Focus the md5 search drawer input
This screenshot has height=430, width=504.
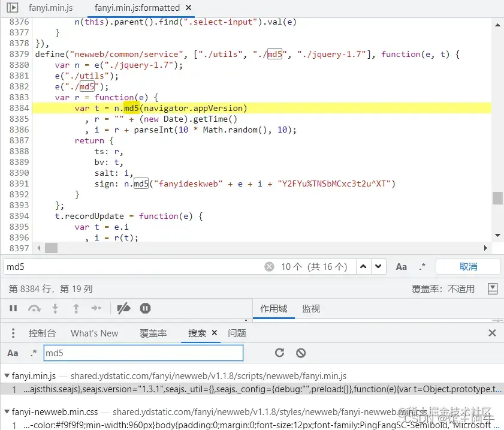point(143,353)
